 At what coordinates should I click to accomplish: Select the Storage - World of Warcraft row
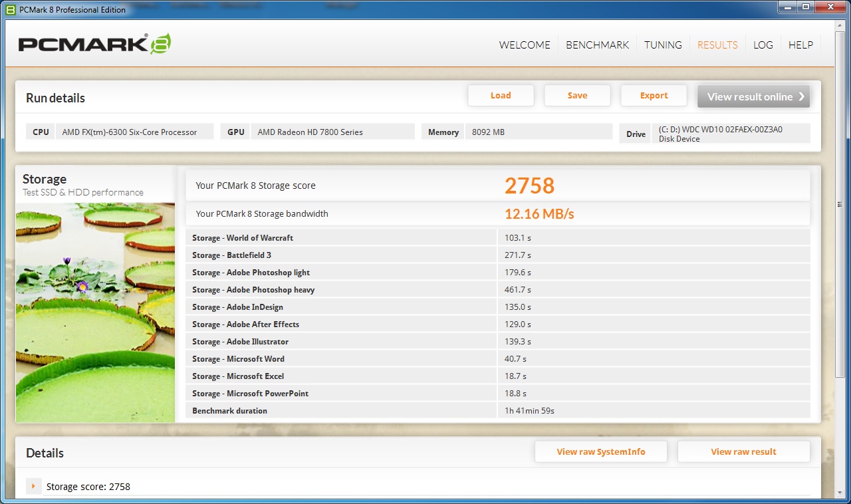498,238
